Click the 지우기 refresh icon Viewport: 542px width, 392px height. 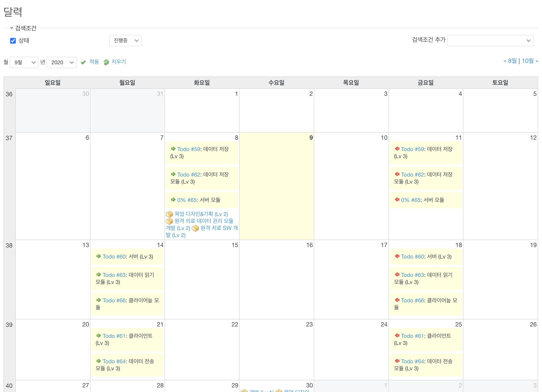point(106,62)
